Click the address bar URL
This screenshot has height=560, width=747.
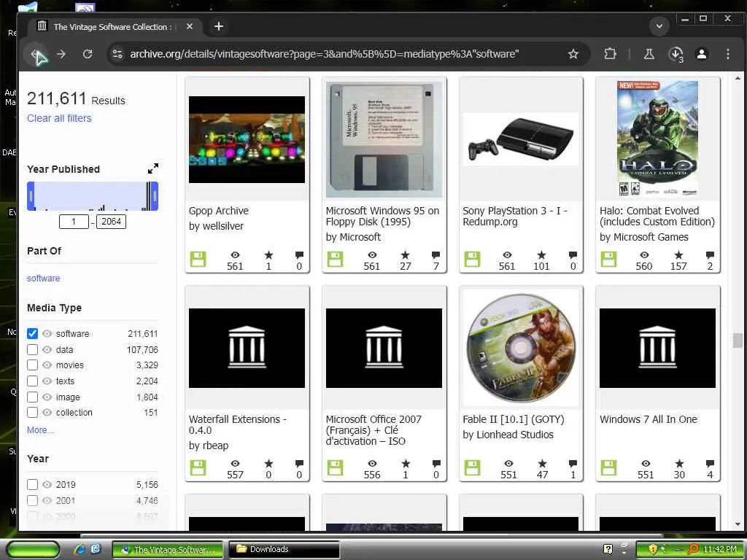click(325, 54)
